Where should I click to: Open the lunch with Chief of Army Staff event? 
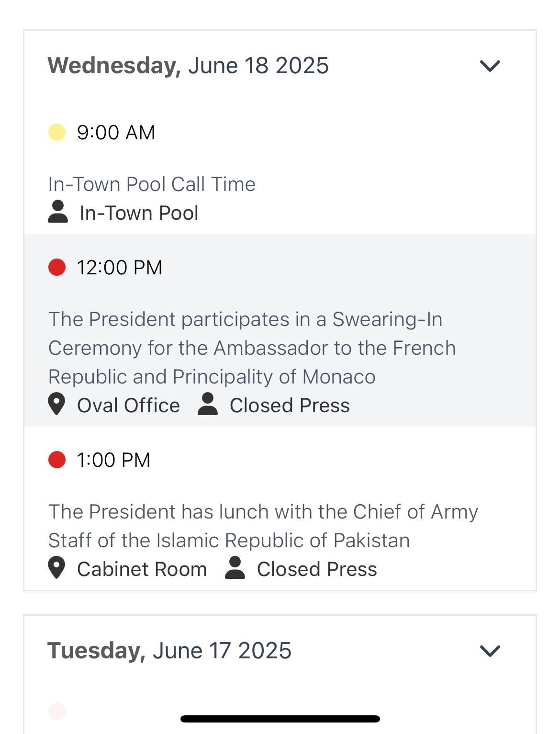tap(263, 526)
